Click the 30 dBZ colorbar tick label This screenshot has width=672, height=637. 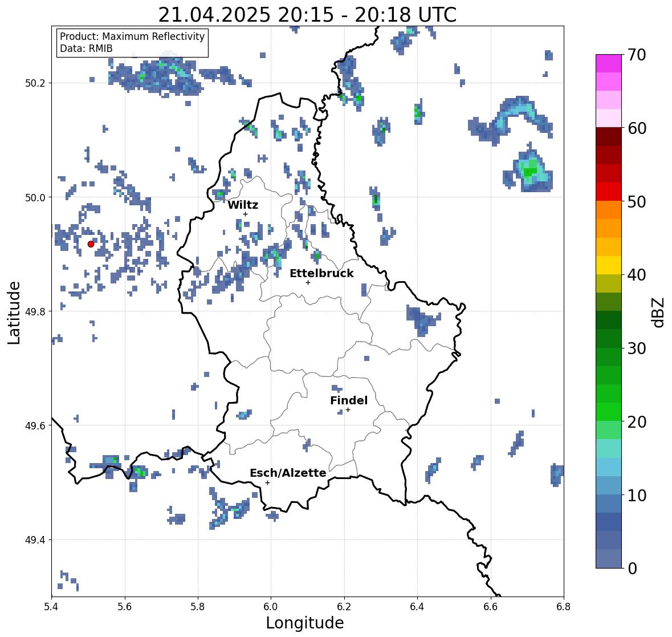coord(637,348)
